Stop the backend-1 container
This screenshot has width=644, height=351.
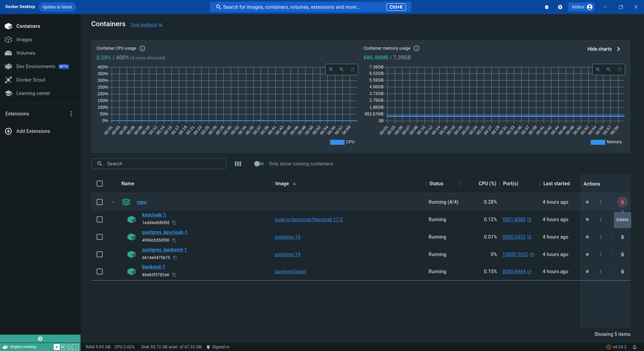587,271
